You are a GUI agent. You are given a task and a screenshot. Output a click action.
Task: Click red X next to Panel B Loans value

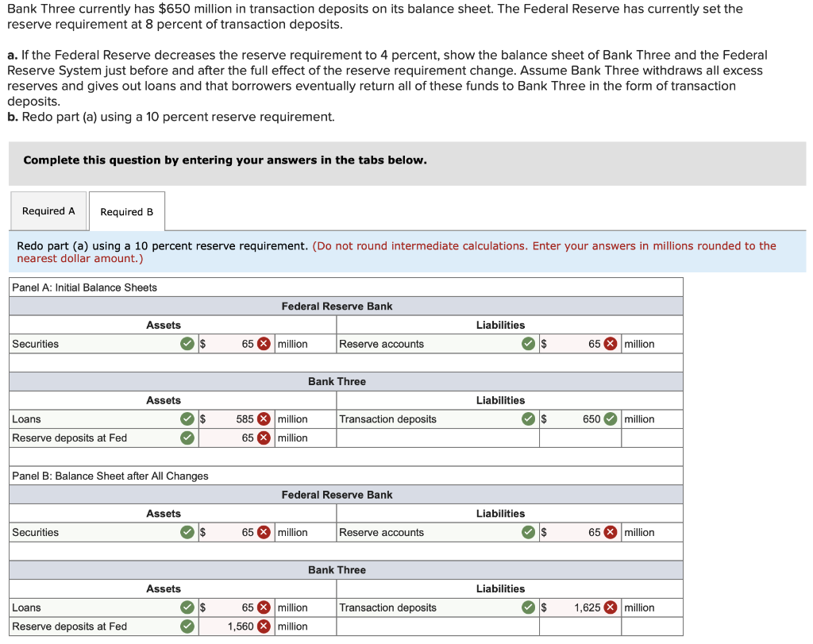point(264,607)
